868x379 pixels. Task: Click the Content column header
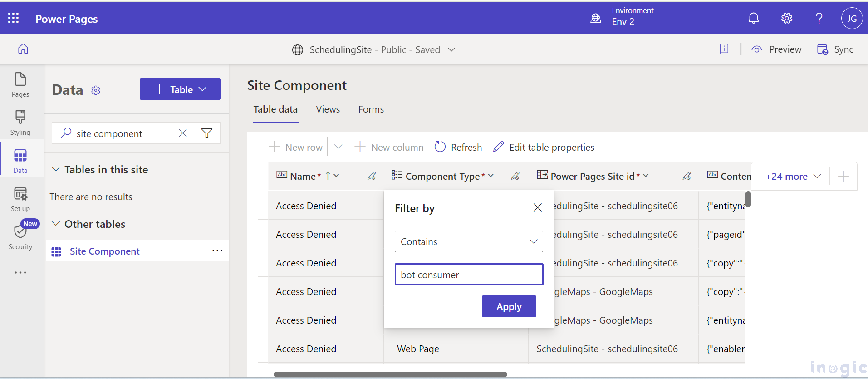tap(729, 176)
